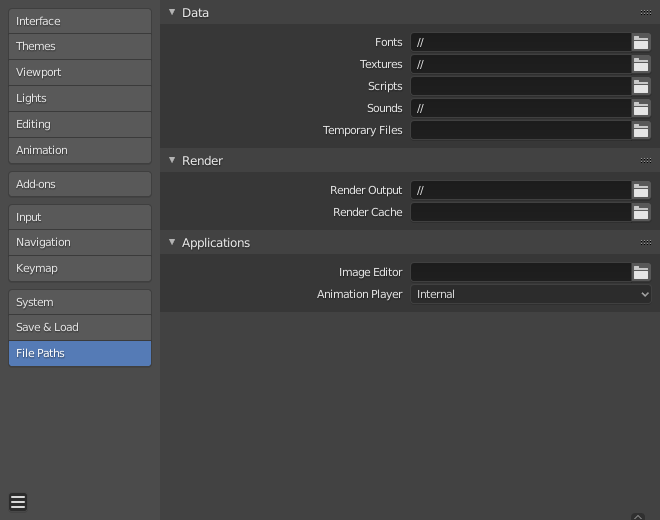Click folder icon beside Sounds field
This screenshot has width=660, height=520.
(x=641, y=108)
